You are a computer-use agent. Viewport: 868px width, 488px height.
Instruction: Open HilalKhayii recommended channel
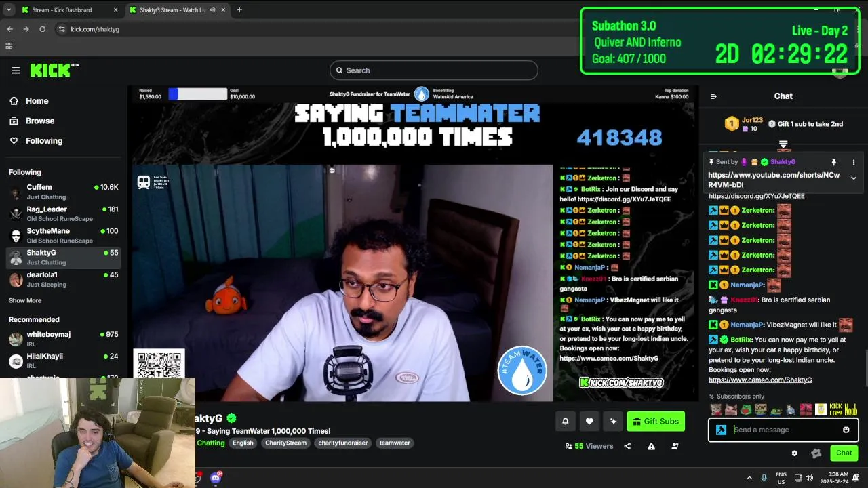tap(64, 361)
